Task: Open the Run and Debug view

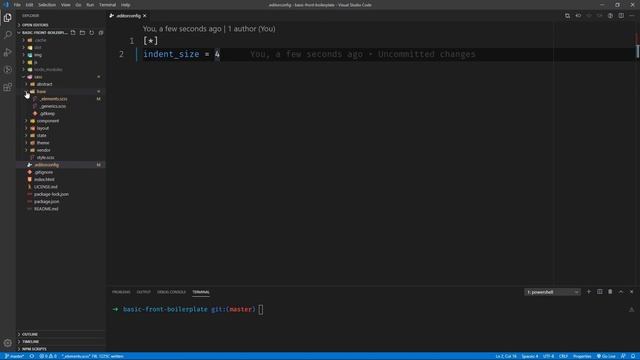Action: 7,52
